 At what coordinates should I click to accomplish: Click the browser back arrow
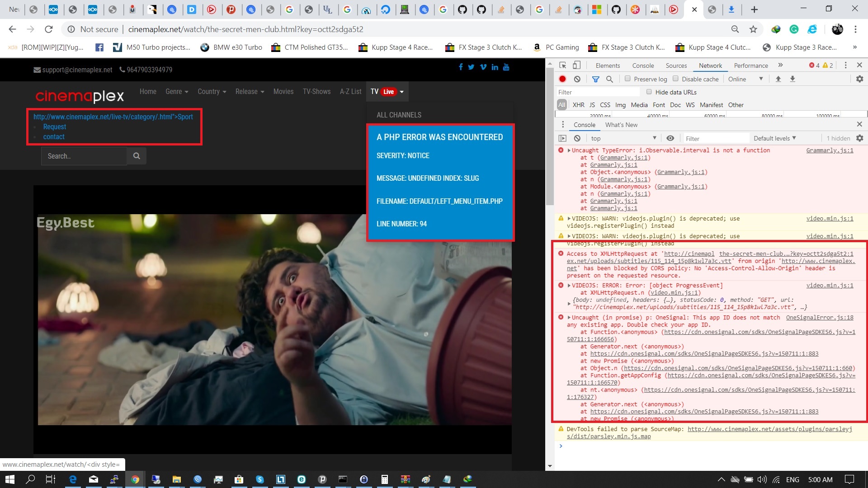point(12,29)
